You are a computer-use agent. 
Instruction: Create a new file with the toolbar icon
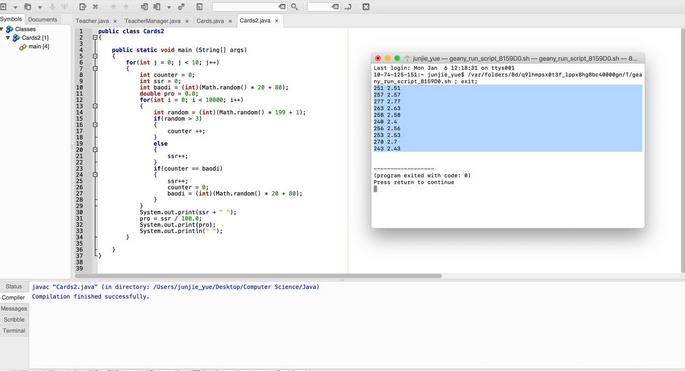pyautogui.click(x=3, y=7)
